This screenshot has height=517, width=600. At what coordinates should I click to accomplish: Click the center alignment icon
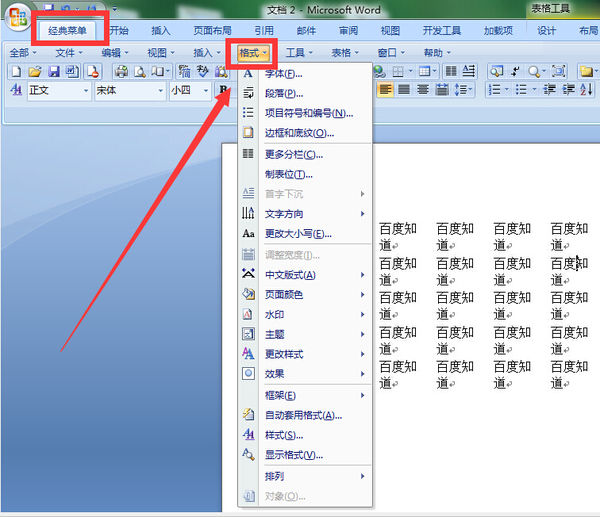423,90
